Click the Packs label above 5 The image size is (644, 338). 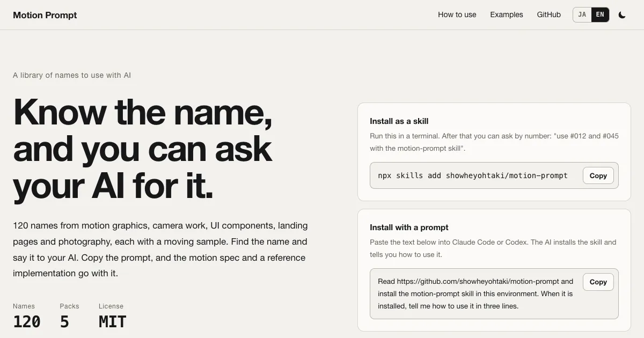69,306
